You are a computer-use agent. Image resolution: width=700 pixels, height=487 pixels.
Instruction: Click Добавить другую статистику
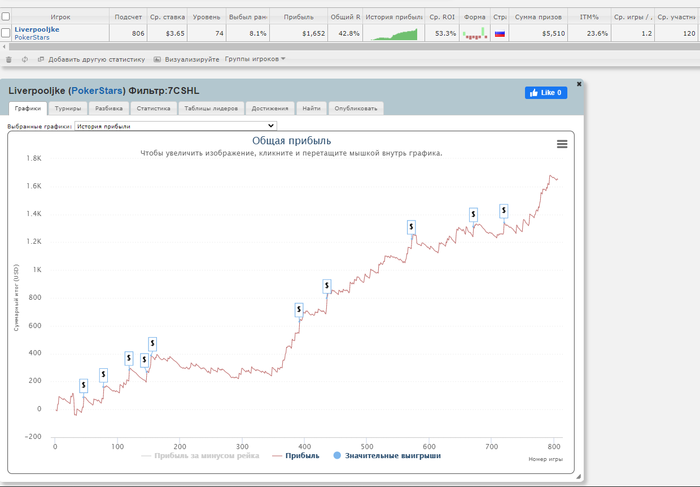pyautogui.click(x=92, y=59)
